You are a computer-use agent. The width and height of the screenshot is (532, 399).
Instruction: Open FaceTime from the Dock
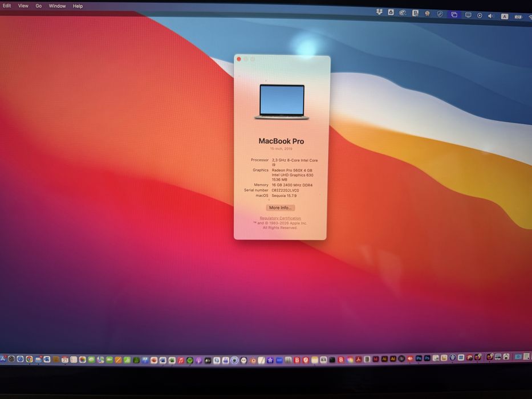click(x=109, y=360)
